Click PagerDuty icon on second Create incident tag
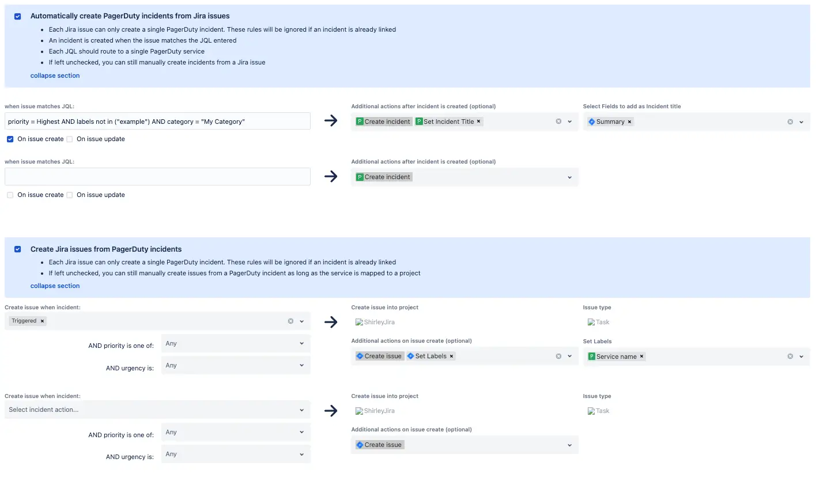Viewport: 816px width, 504px height. 360,177
